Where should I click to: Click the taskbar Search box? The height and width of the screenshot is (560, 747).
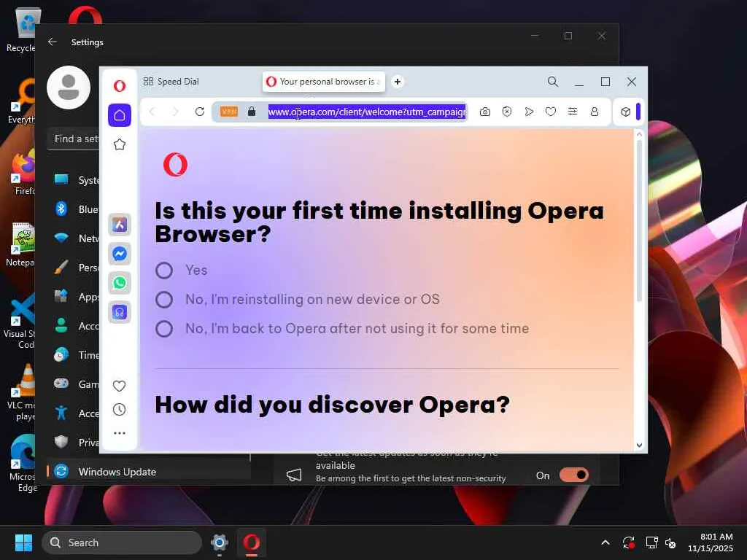click(x=122, y=542)
